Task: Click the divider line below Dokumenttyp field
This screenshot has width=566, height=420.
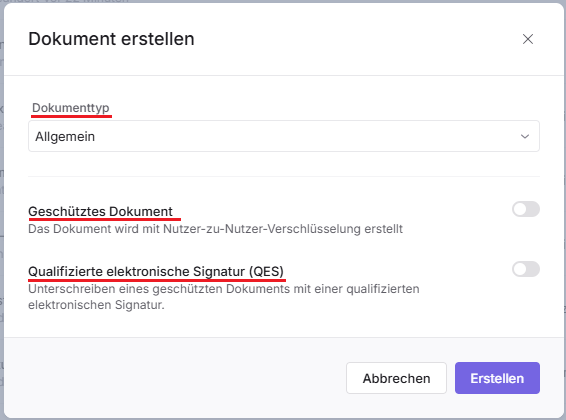Action: [284, 176]
